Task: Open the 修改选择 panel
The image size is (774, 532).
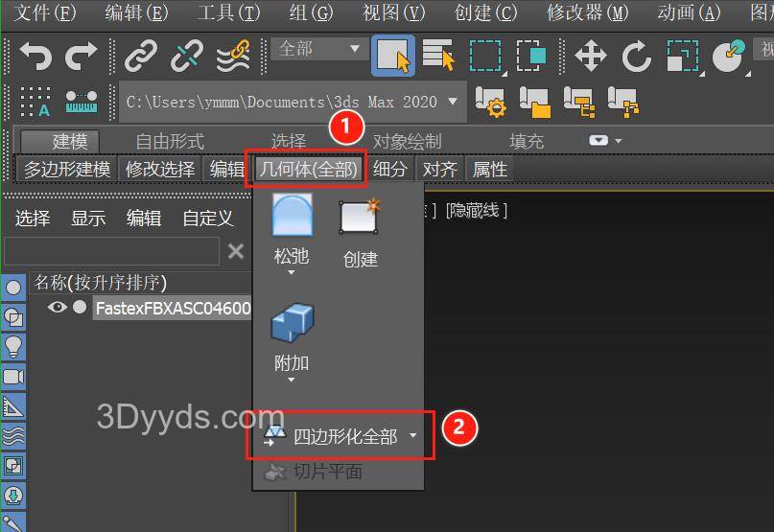Action: click(160, 170)
